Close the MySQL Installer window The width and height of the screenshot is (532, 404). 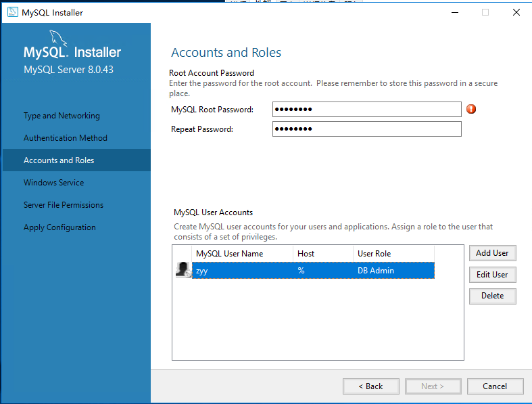pyautogui.click(x=516, y=12)
